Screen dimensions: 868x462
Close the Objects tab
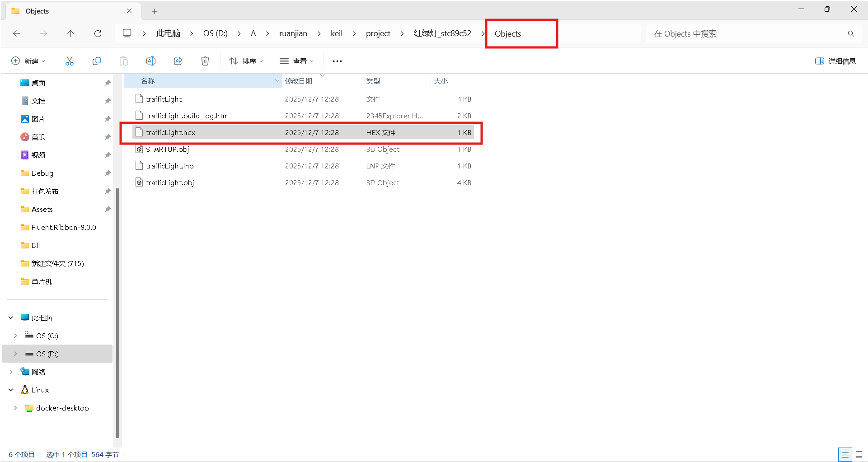[x=129, y=11]
